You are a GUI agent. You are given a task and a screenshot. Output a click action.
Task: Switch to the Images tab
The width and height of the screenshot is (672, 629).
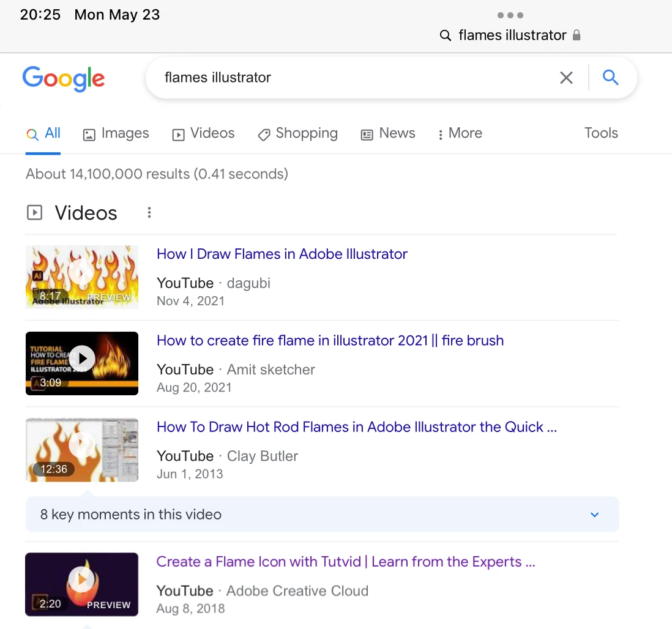click(116, 133)
